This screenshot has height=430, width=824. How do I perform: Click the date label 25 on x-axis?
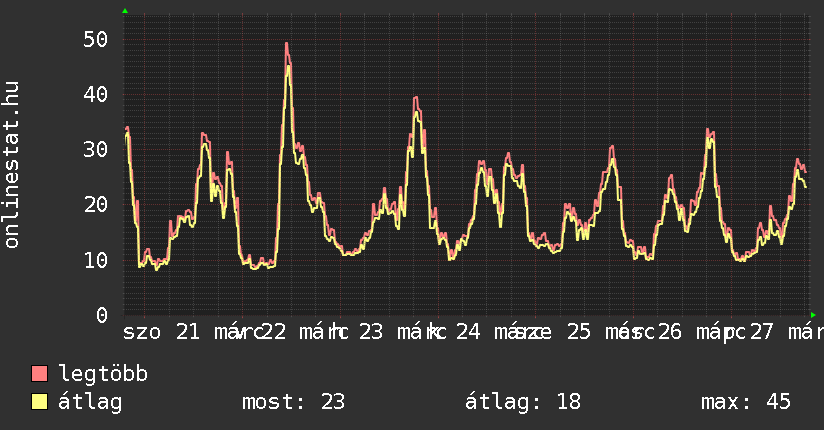pos(579,331)
